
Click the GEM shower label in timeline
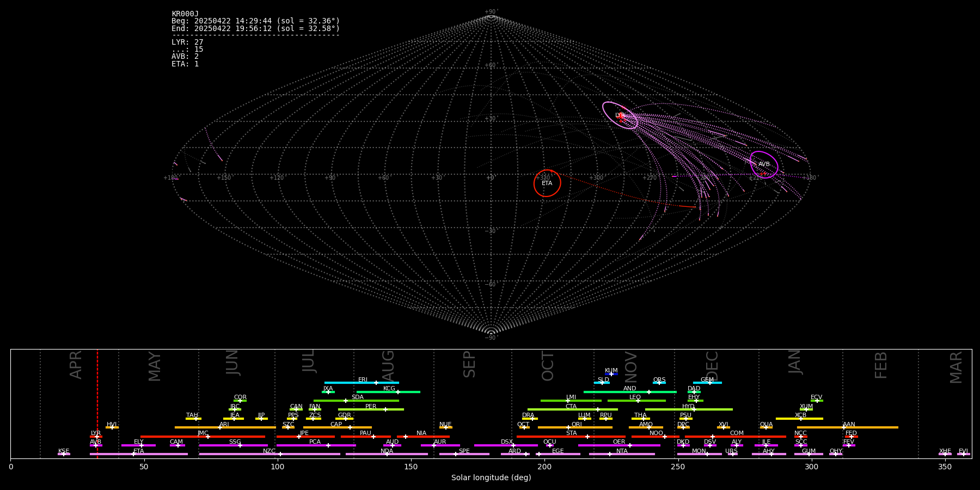pyautogui.click(x=707, y=380)
